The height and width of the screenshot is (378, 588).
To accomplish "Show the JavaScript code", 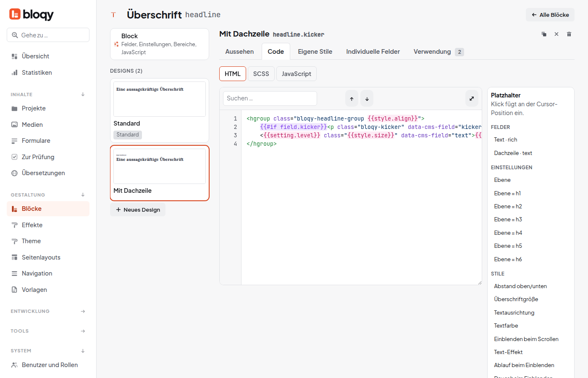I will [x=297, y=74].
